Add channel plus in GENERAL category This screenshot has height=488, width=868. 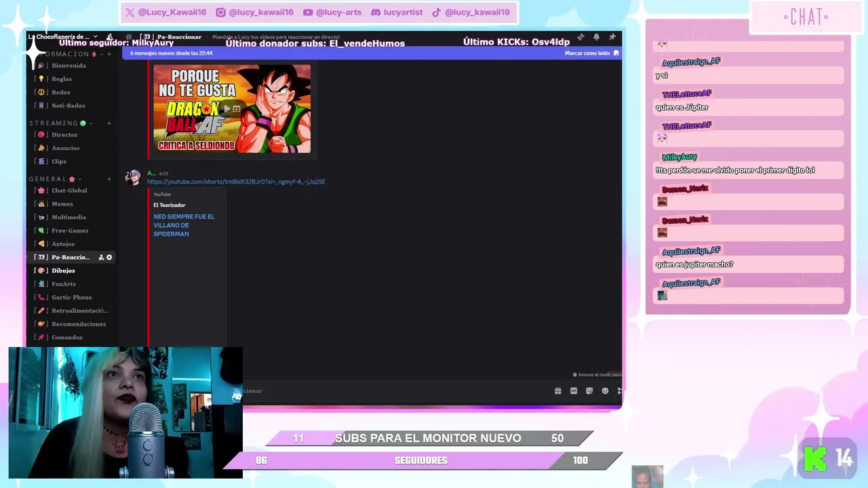[109, 179]
